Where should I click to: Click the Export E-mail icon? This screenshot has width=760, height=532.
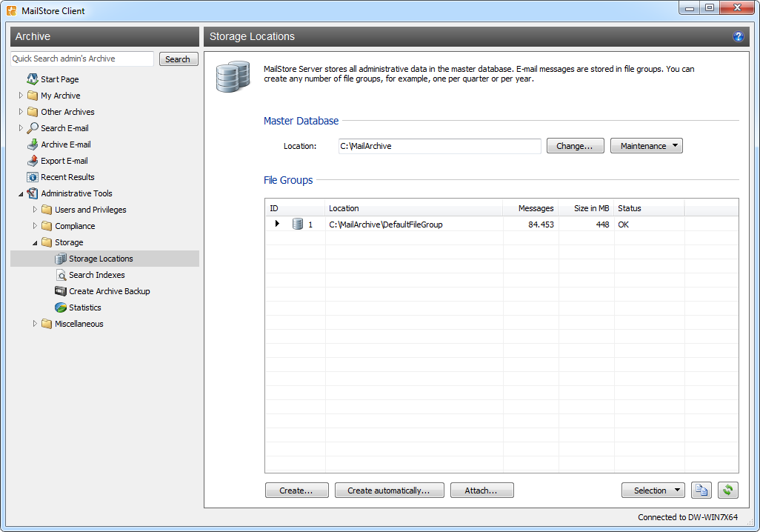33,161
